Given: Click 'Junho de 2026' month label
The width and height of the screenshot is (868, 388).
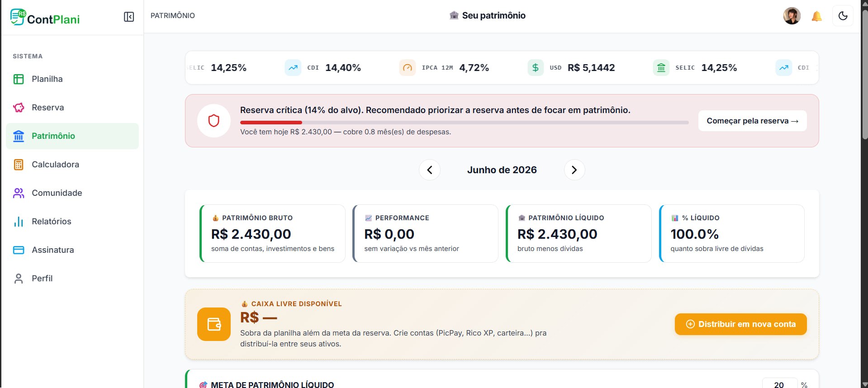Looking at the screenshot, I should click(502, 170).
